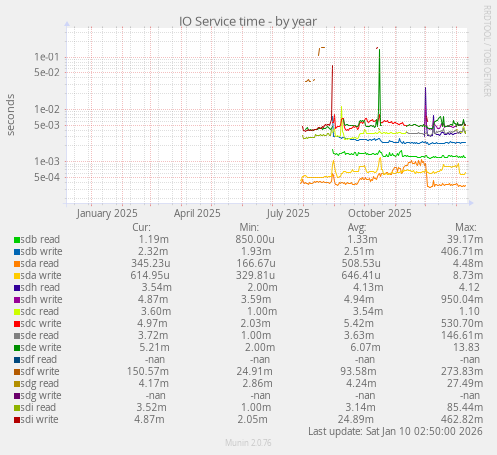Screen dimensions: 497x455
Task: Click the Max: column header
Action: 466,227
